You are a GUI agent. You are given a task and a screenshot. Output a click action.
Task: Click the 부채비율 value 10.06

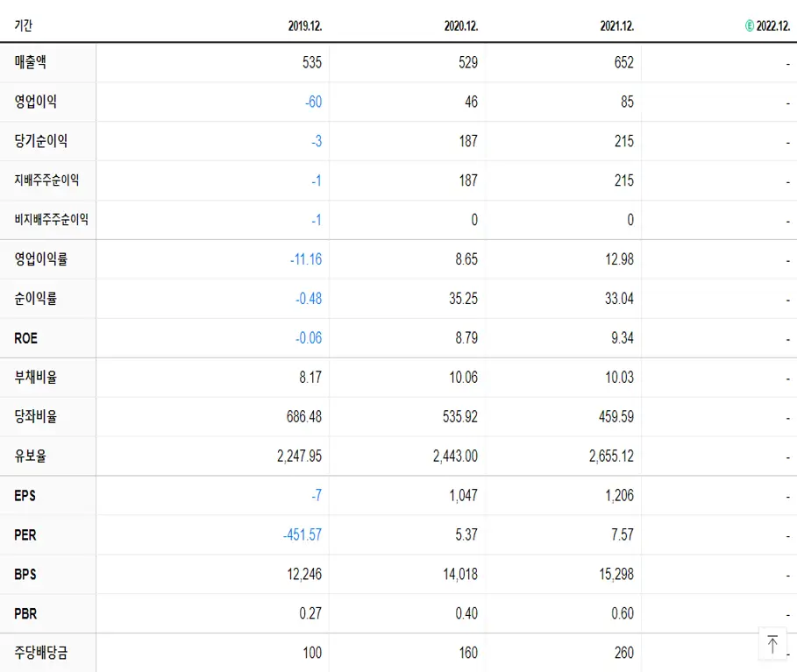[x=464, y=378]
